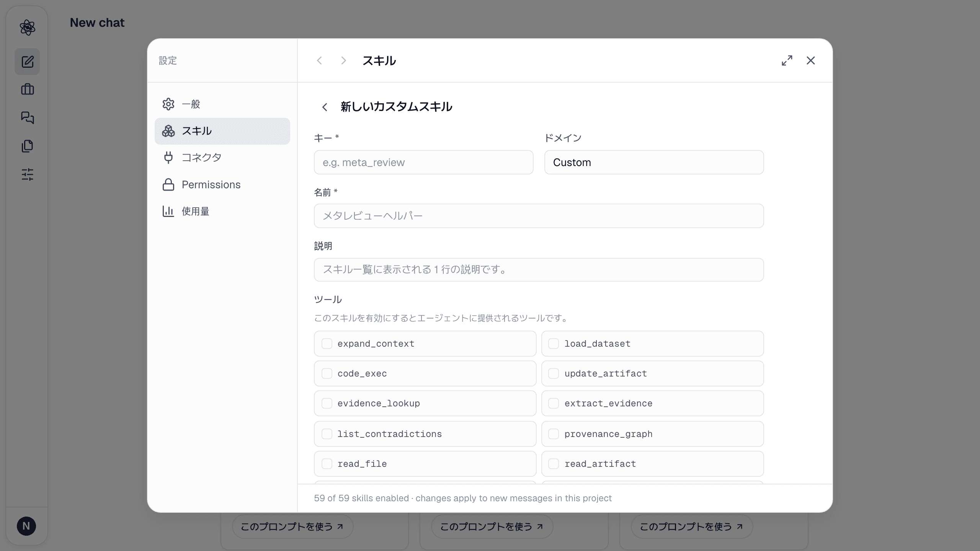Click the leftmost このプロンプトを使う button behind the dialog

(292, 527)
